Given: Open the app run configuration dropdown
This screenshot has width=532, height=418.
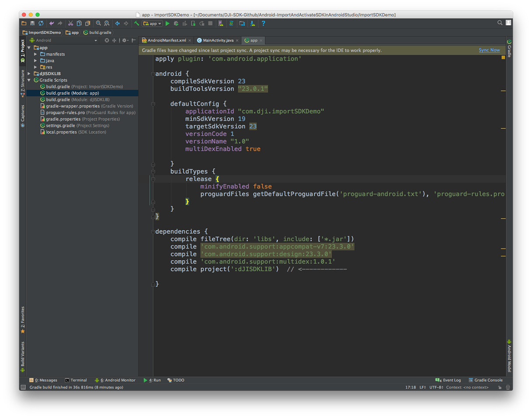Looking at the screenshot, I should pos(152,24).
